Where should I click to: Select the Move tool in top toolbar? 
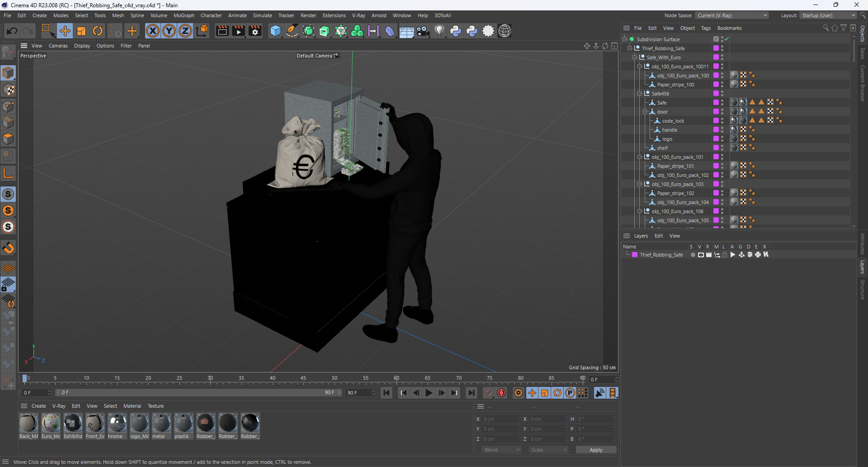pyautogui.click(x=65, y=31)
